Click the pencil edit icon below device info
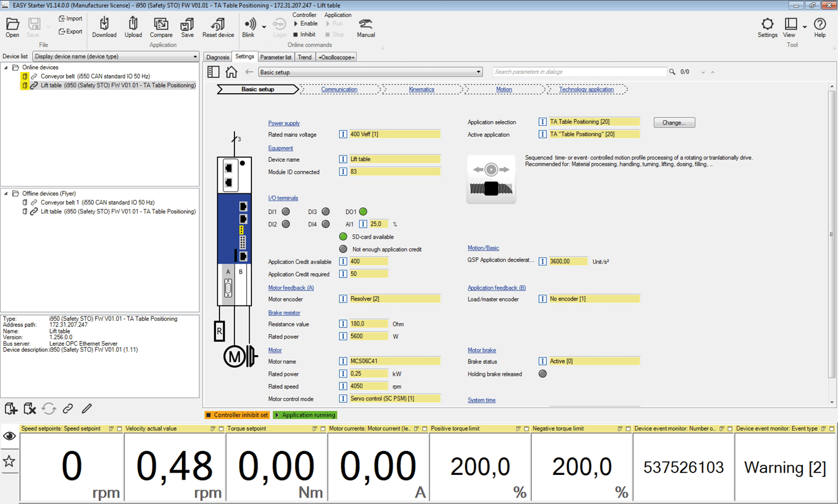The height and width of the screenshot is (504, 838). pos(87,409)
